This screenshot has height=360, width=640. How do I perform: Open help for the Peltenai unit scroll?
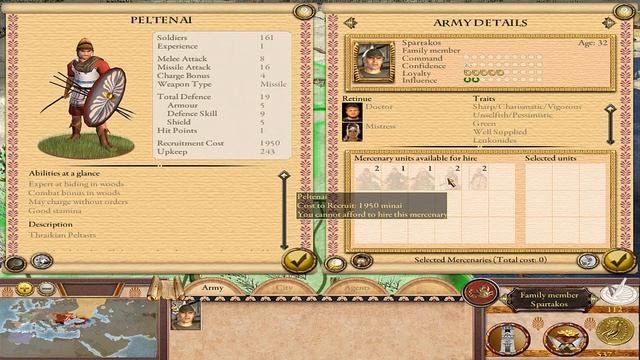(304, 12)
